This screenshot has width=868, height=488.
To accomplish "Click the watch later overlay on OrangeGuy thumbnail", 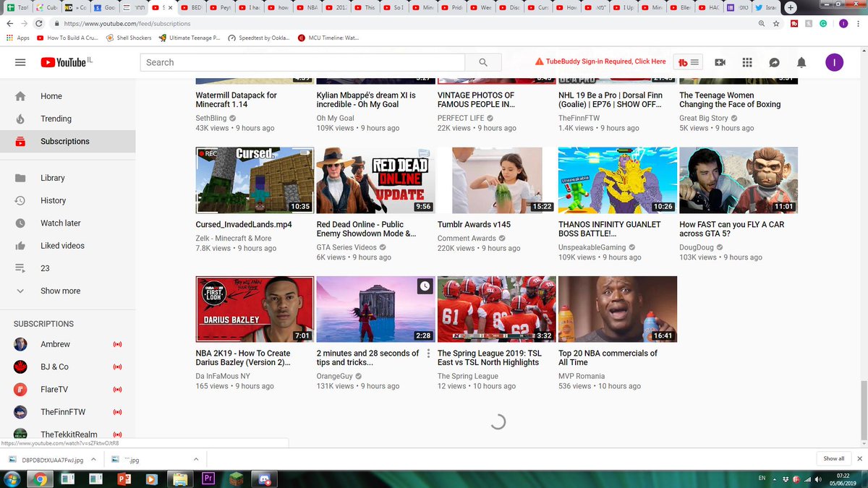I will coord(425,287).
